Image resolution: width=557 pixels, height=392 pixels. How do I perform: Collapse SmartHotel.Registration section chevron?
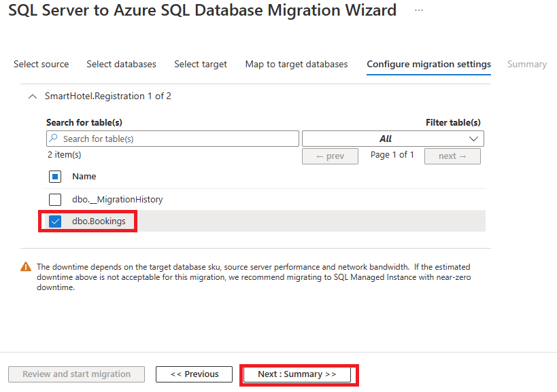click(x=33, y=96)
